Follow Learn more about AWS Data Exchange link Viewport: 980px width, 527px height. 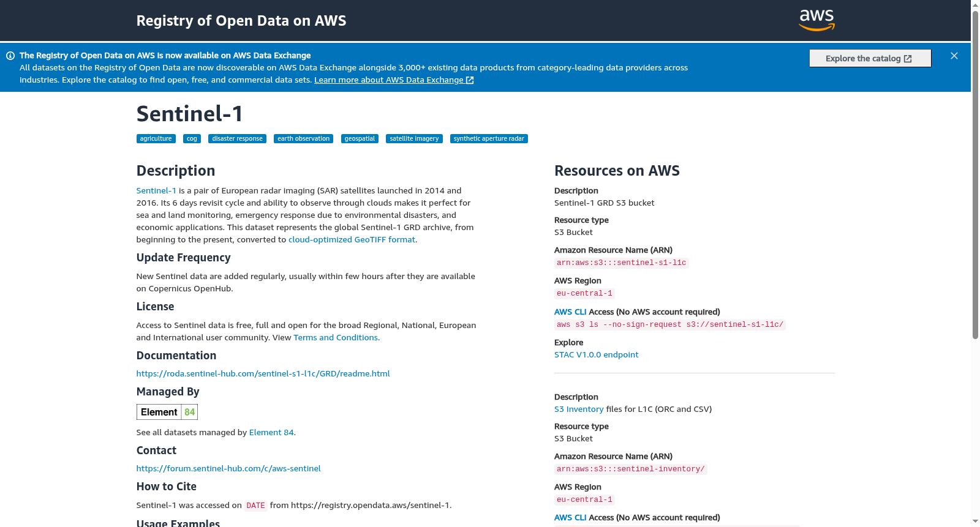pos(394,80)
